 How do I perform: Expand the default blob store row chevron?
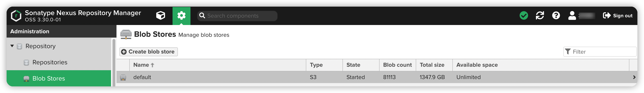[634, 77]
